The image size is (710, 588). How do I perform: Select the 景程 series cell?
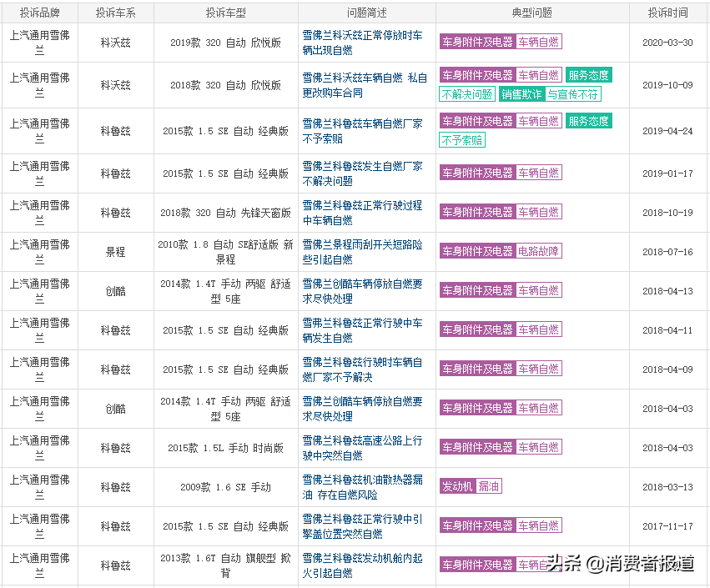point(115,252)
